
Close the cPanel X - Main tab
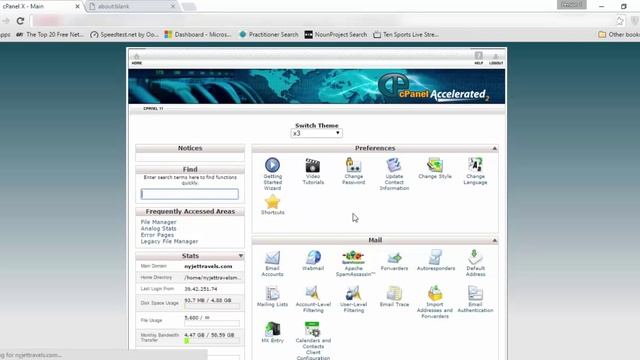click(77, 7)
